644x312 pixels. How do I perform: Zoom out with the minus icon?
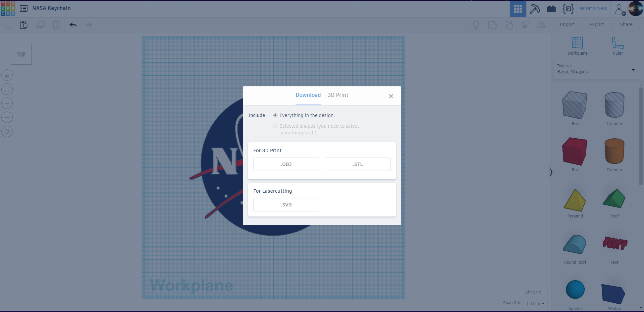click(7, 117)
